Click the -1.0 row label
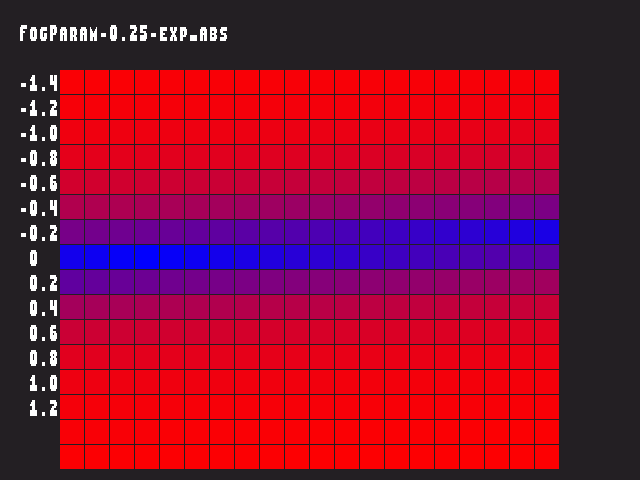 [x=39, y=133]
